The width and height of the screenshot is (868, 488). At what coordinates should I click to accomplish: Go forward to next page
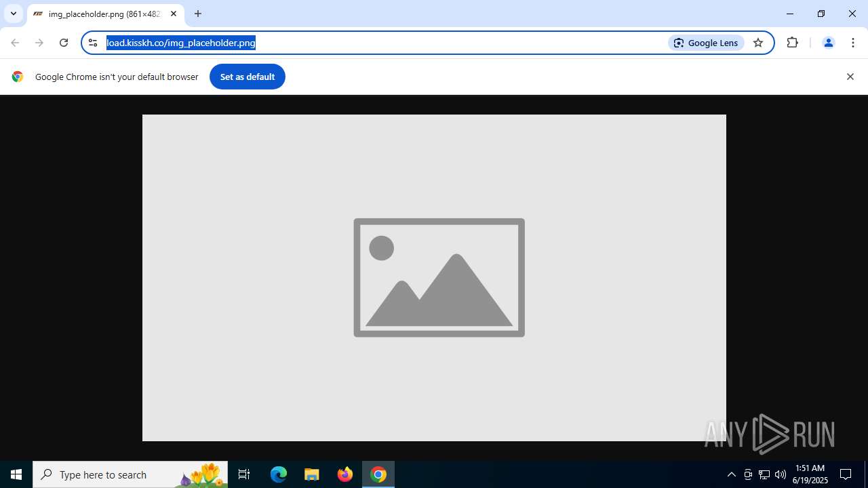tap(39, 43)
